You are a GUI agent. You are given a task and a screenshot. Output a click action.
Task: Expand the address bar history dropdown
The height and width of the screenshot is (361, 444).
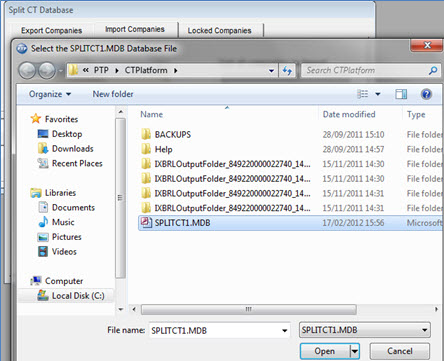[x=271, y=71]
